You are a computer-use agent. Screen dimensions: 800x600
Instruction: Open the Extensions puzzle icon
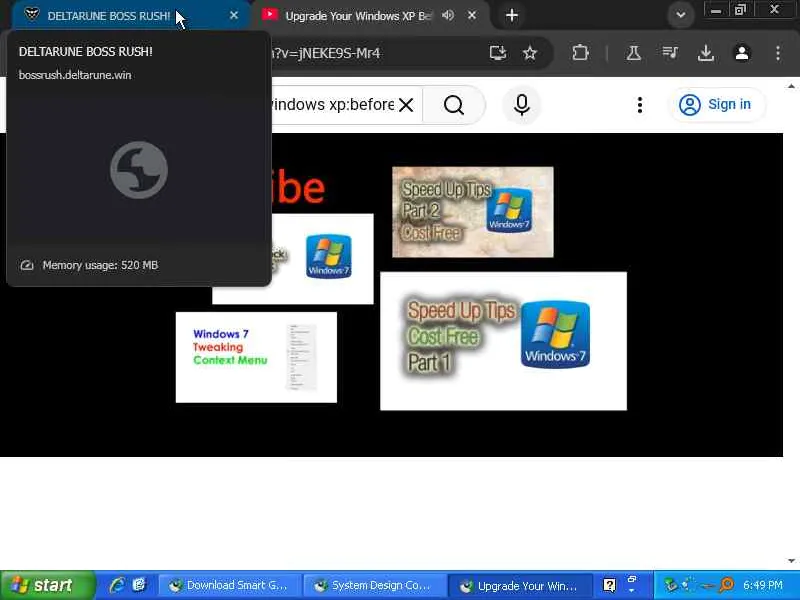coord(580,53)
